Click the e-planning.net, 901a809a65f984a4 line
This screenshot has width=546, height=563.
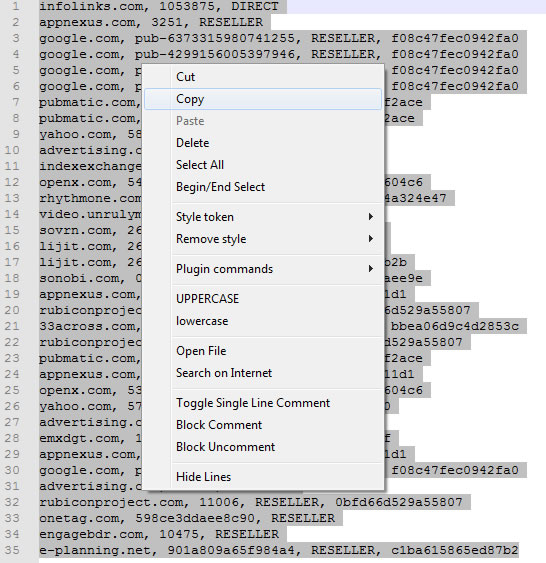click(x=279, y=550)
